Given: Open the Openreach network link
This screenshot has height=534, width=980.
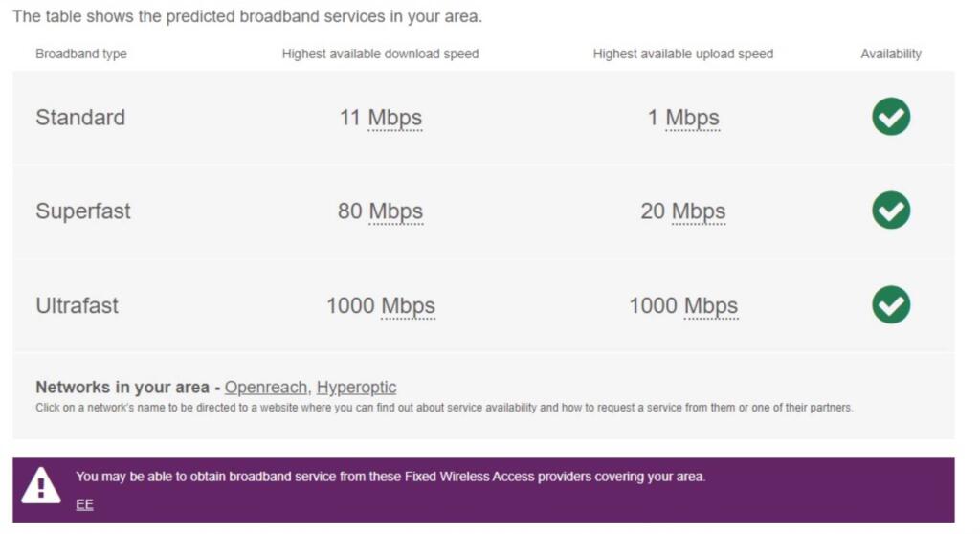Looking at the screenshot, I should pos(266,388).
